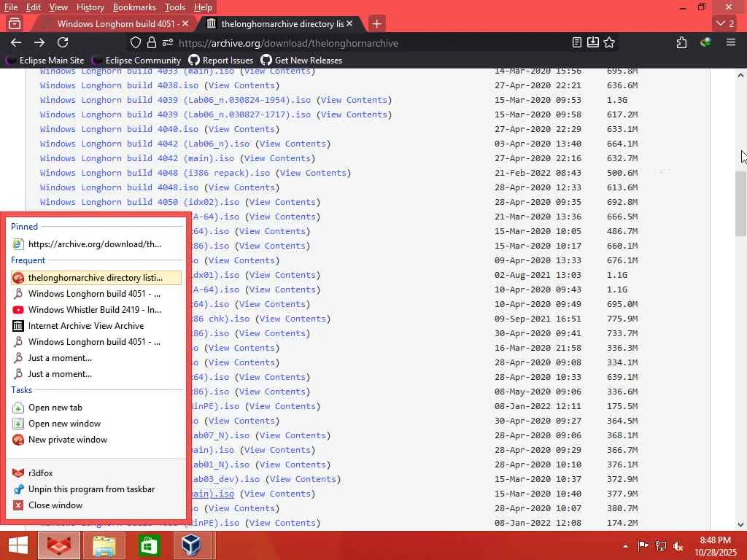Download Longhorn build 4050 (idx02).iso

coord(139,203)
